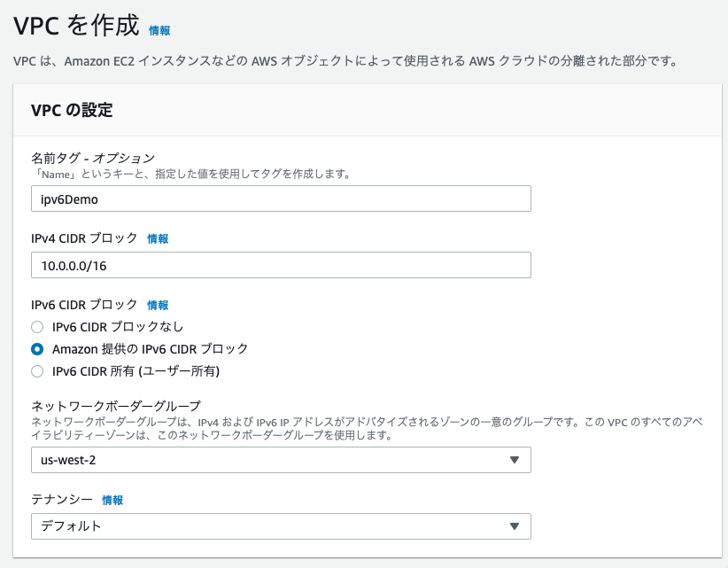This screenshot has width=728, height=568.
Task: Open 情報 link next to VPC を作成
Action: tap(159, 31)
